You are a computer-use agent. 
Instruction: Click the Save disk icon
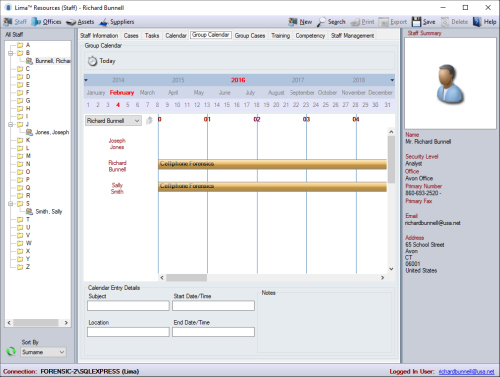coord(416,22)
